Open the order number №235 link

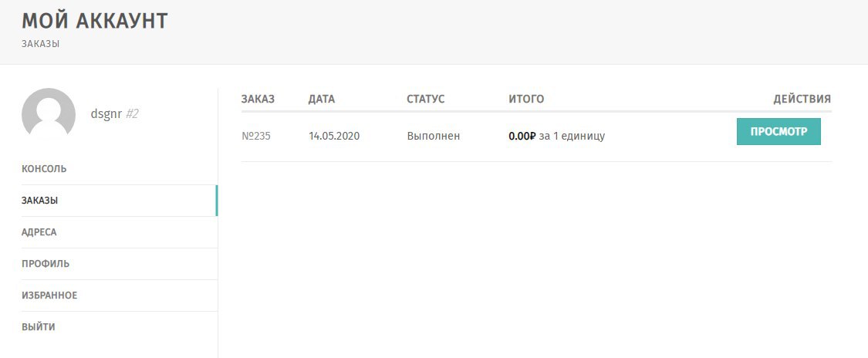click(256, 137)
